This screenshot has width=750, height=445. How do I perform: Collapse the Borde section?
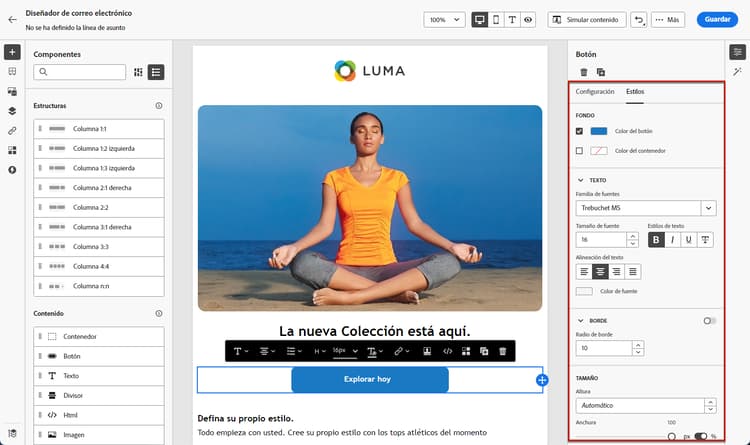pos(580,321)
